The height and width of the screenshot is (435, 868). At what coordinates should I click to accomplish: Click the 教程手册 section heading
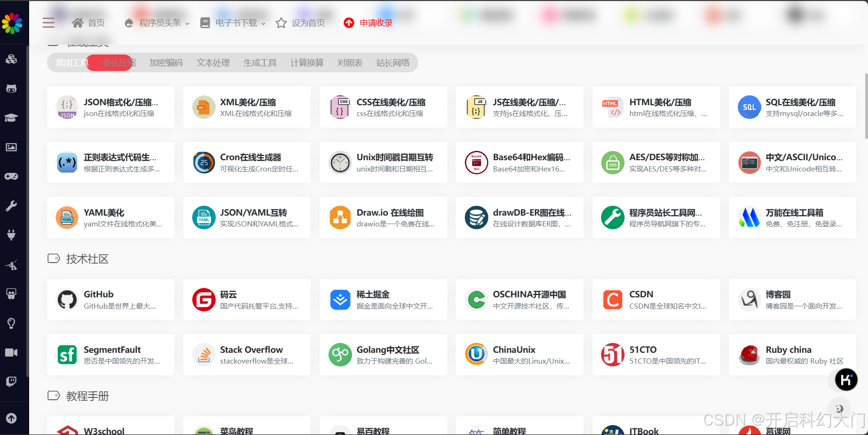(x=87, y=396)
